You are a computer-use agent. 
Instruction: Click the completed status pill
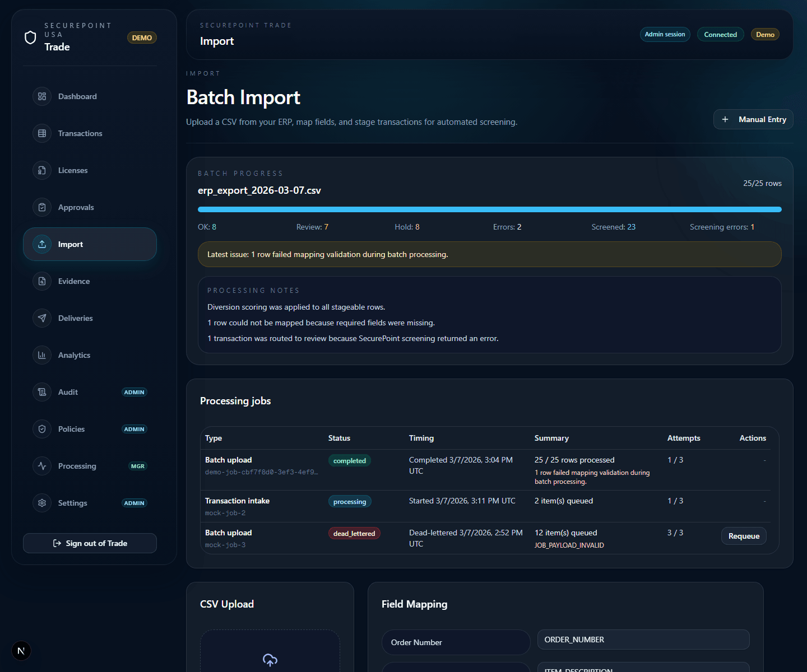[350, 460]
